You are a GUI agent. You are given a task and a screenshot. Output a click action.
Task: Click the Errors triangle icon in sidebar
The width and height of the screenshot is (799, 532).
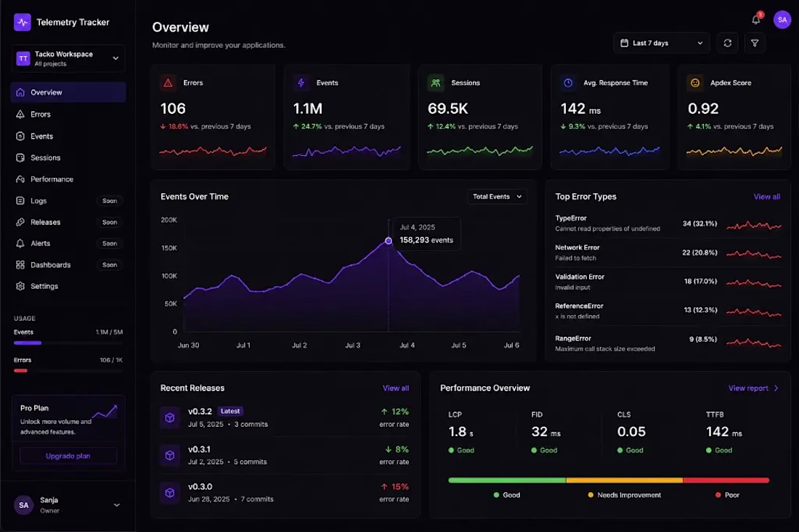20,114
